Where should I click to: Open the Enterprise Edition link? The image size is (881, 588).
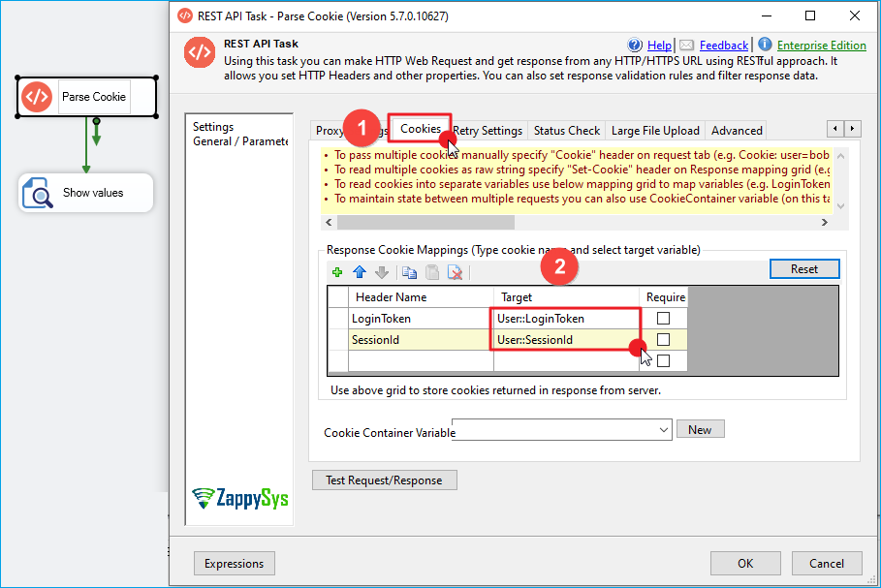[821, 46]
